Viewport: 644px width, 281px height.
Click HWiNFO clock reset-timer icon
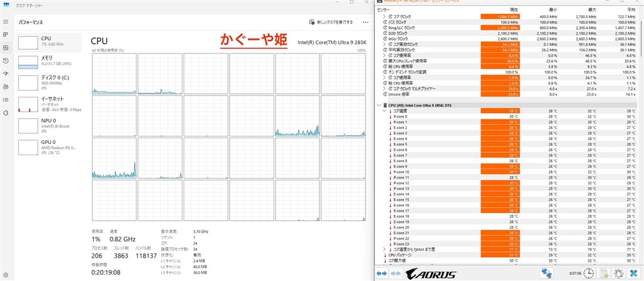(x=589, y=273)
